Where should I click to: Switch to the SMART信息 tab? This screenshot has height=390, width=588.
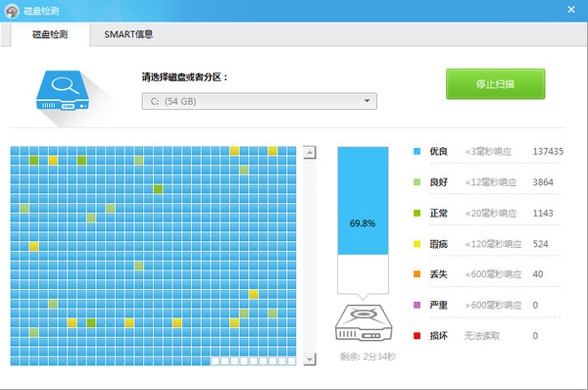coord(128,34)
